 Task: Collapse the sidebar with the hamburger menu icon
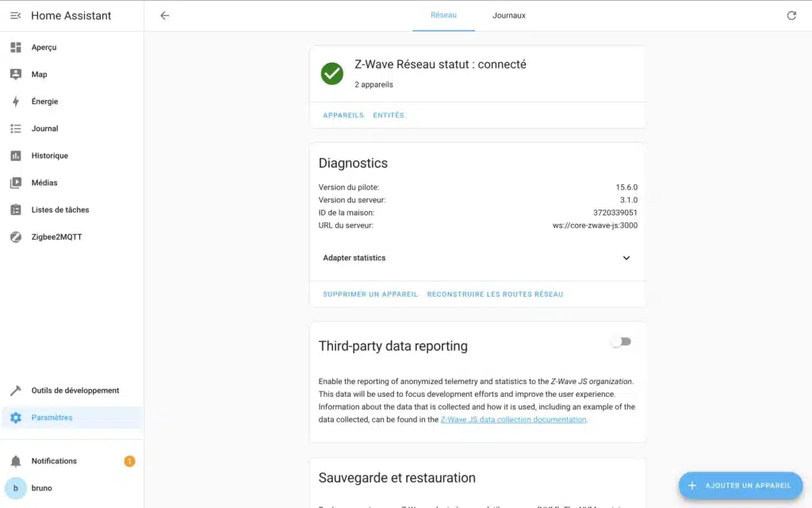[x=16, y=16]
